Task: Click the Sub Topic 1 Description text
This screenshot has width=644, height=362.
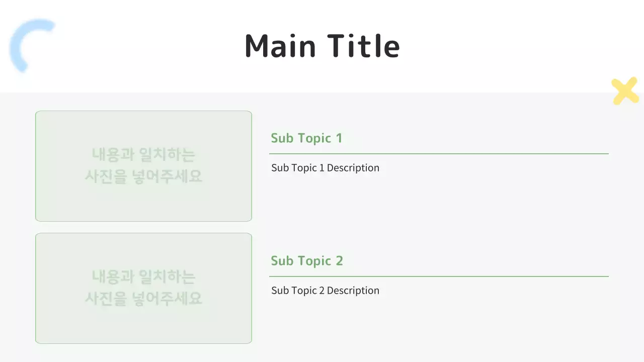Action: click(325, 168)
